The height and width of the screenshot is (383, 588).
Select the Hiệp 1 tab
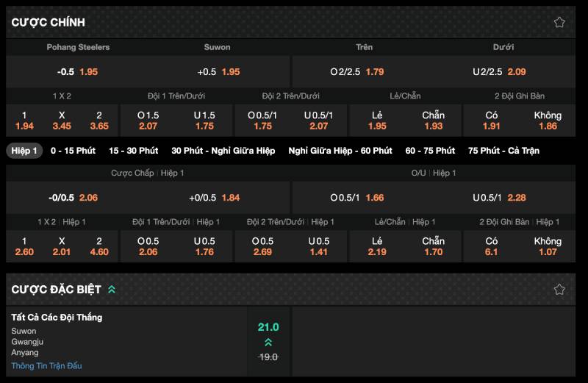(24, 151)
